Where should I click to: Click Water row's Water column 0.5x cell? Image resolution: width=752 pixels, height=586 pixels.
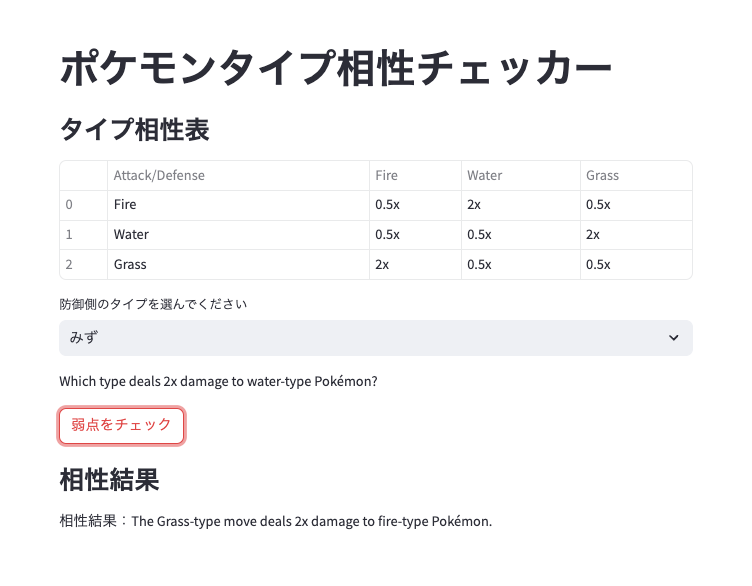pos(521,235)
